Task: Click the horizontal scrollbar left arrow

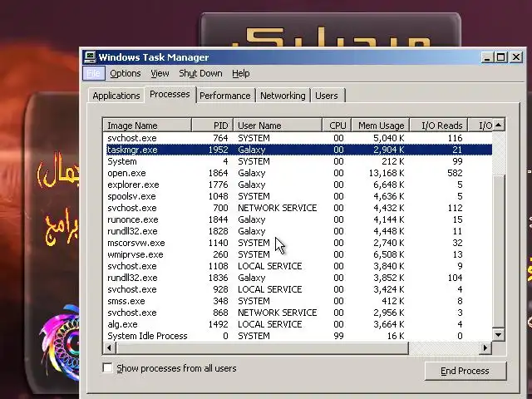Action: (109, 348)
